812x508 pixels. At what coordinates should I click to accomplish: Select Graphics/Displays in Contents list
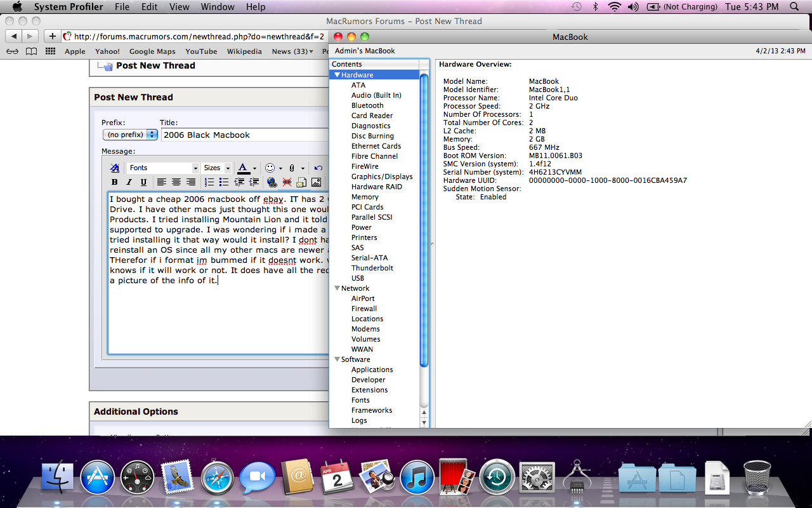(x=382, y=177)
